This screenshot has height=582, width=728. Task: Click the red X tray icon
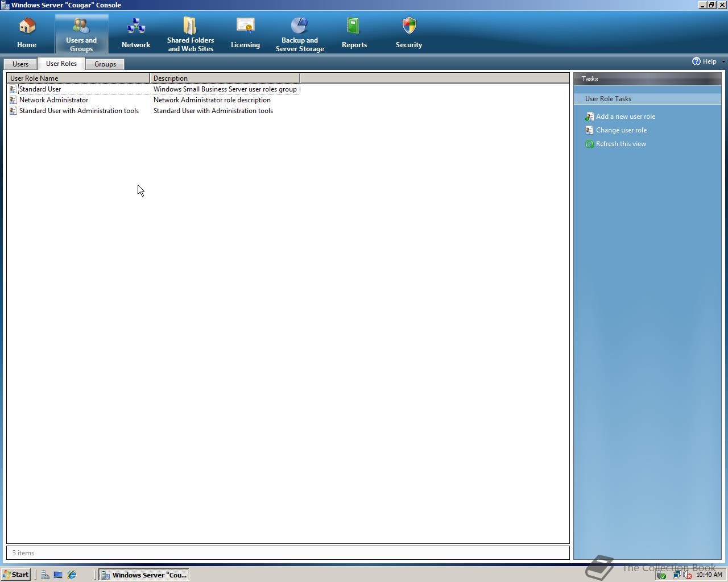tap(688, 575)
